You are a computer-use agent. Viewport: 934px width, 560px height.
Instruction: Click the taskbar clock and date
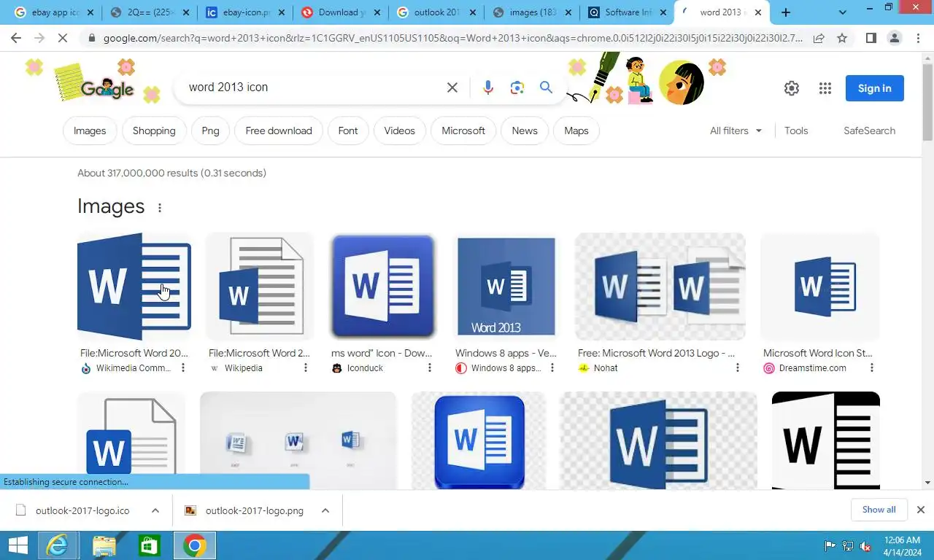tap(902, 545)
